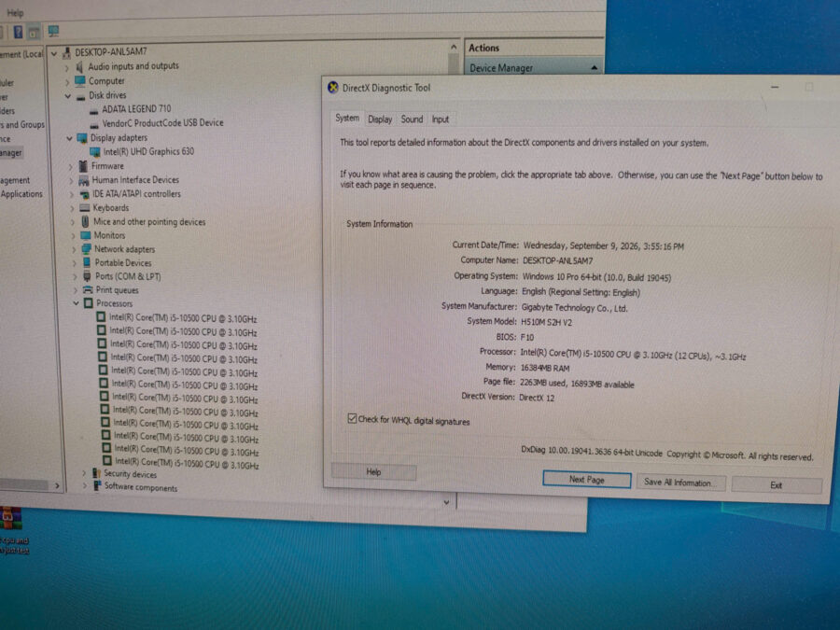This screenshot has width=840, height=630.
Task: Select VendorC ProductCode USB Device entry
Action: [162, 123]
